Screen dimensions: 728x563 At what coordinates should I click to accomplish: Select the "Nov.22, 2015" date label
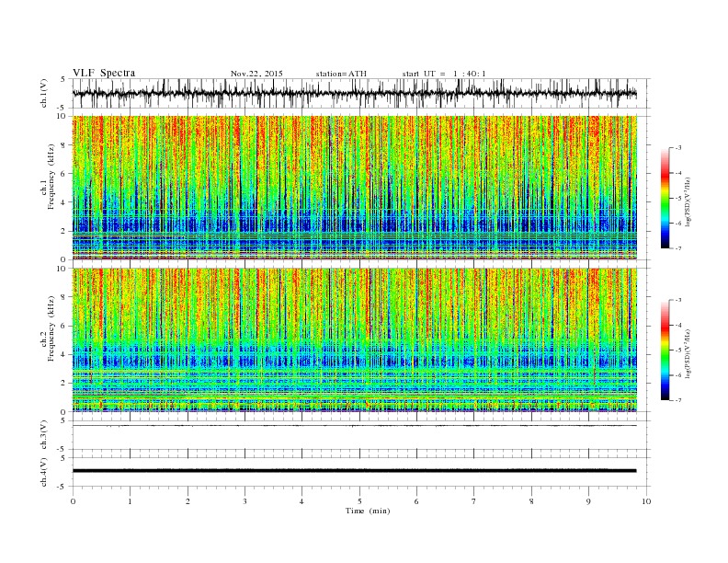click(x=256, y=74)
